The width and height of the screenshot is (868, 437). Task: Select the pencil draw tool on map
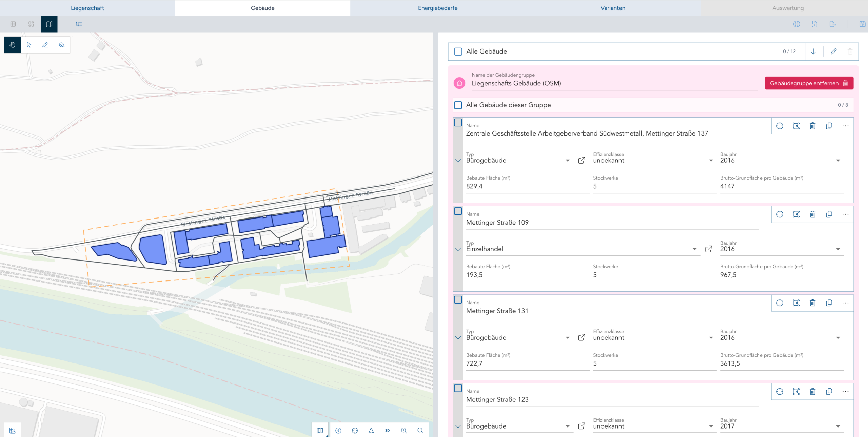(x=45, y=45)
